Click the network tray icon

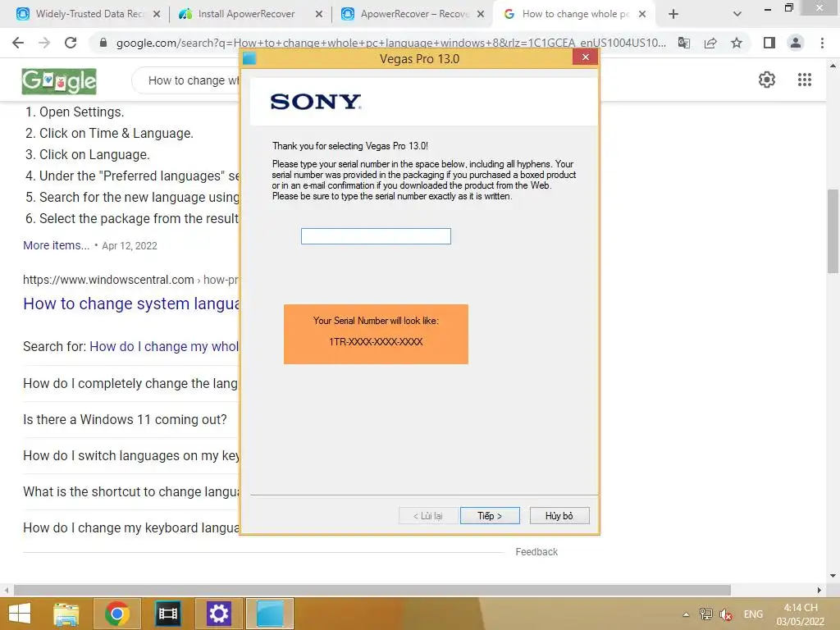706,614
